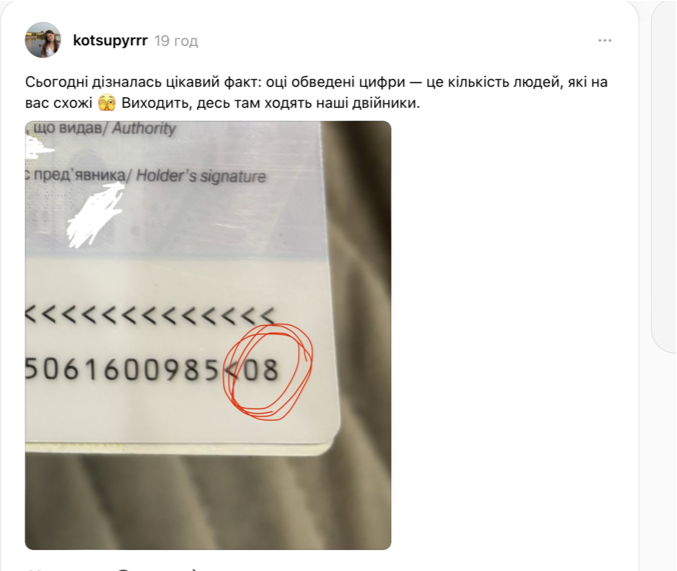The image size is (677, 571).
Task: Click the shocked face emoji in post
Action: pyautogui.click(x=107, y=103)
